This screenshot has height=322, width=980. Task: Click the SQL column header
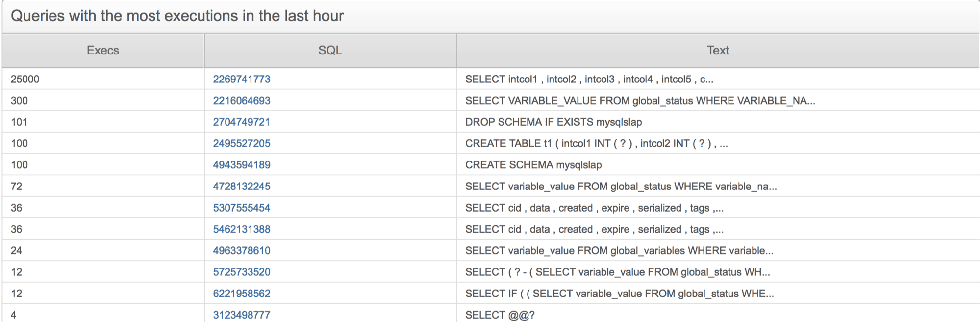tap(330, 51)
